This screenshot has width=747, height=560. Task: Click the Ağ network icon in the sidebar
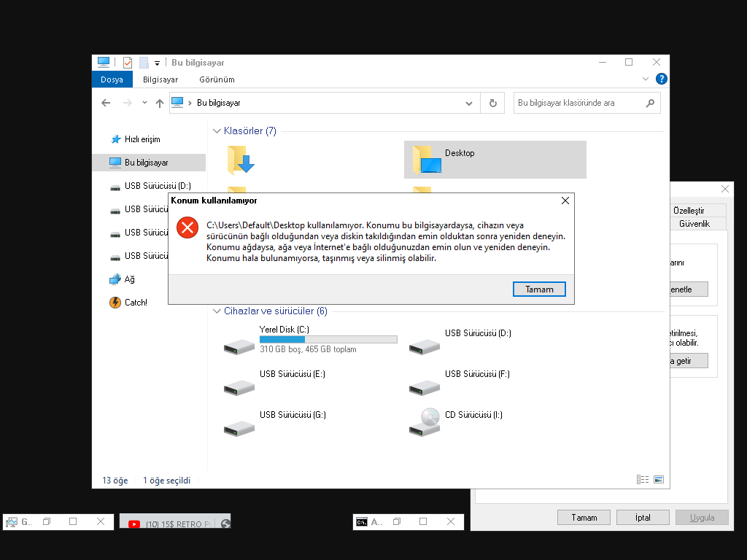[x=115, y=279]
